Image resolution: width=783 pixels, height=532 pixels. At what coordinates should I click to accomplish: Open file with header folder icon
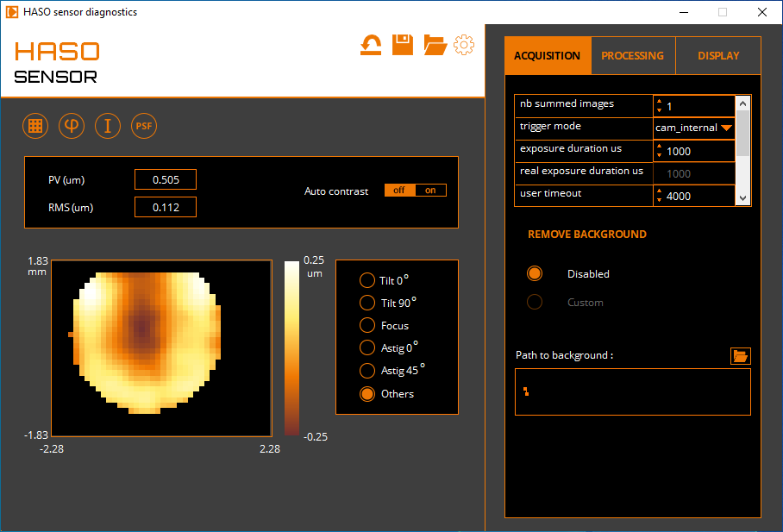click(435, 45)
